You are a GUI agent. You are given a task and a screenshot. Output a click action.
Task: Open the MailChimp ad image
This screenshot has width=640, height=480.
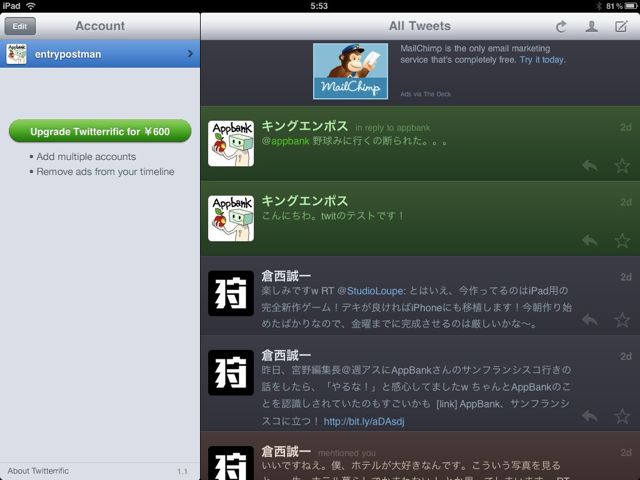(x=350, y=71)
